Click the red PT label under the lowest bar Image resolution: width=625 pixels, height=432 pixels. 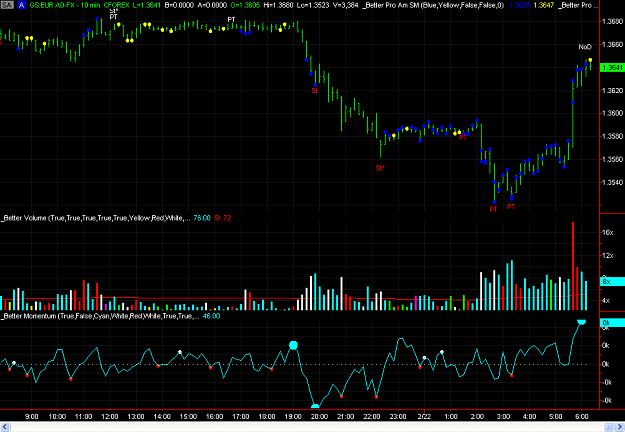(493, 209)
